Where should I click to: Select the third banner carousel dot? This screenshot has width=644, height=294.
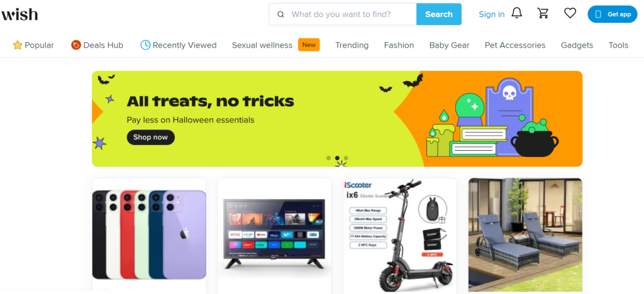pyautogui.click(x=346, y=158)
